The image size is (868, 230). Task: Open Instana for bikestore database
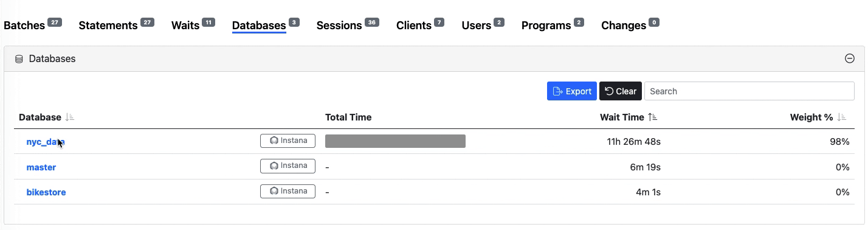(288, 191)
